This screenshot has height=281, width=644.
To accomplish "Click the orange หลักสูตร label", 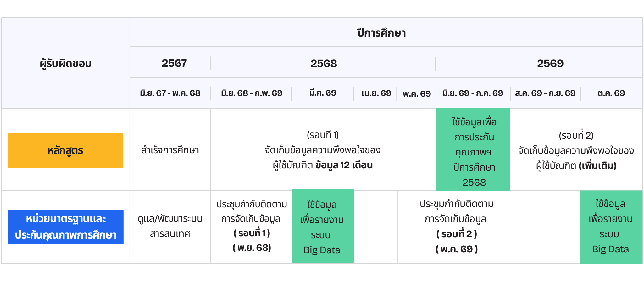I will point(65,150).
